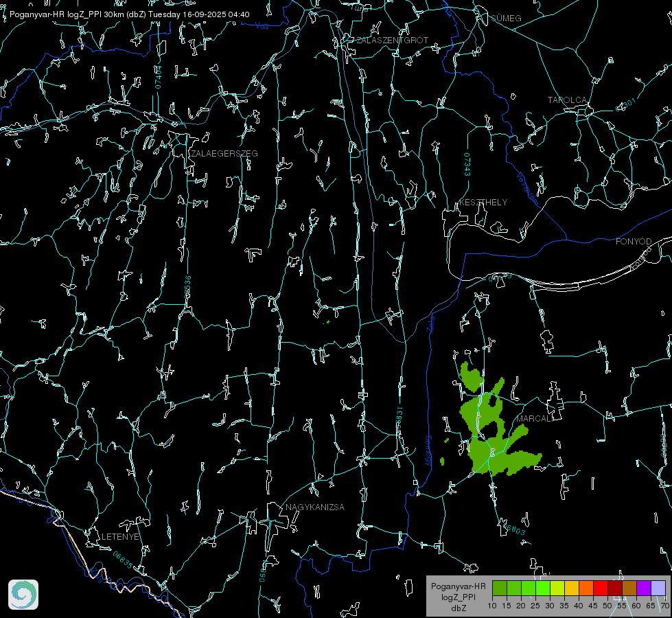Click the Somogy county border label
Image resolution: width=672 pixels, height=618 pixels.
(x=428, y=452)
